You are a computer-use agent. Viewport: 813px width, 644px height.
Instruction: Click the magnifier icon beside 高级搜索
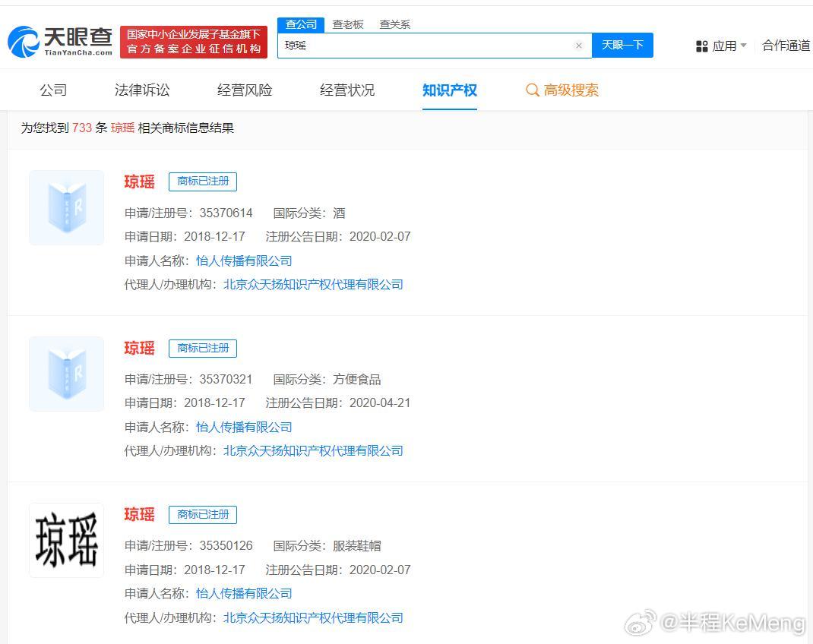[x=532, y=90]
